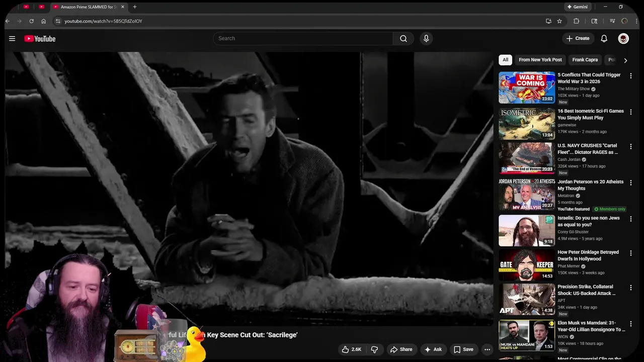Click the install app icon in address bar
The height and width of the screenshot is (362, 644).
point(548,21)
